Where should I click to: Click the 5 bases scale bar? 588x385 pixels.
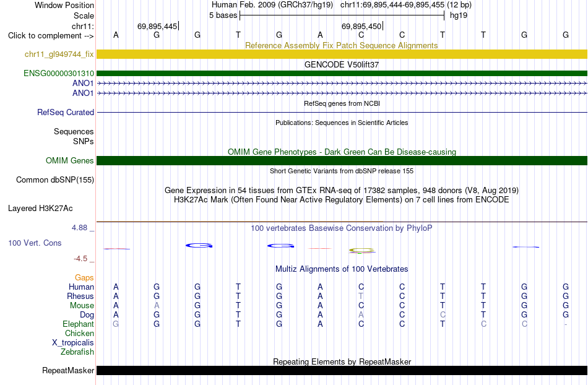point(342,15)
